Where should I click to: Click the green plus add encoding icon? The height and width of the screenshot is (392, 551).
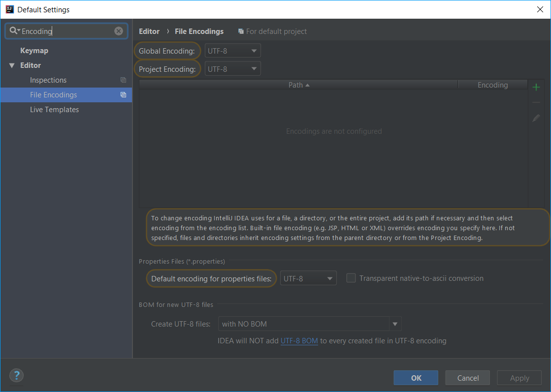[x=536, y=87]
